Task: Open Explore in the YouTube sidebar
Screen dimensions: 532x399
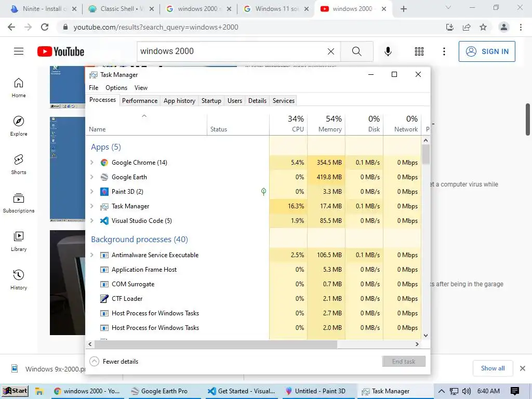Action: coord(19,126)
